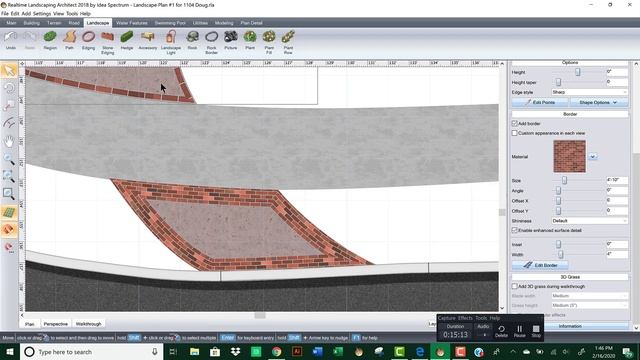Pause the screen recording

click(519, 331)
